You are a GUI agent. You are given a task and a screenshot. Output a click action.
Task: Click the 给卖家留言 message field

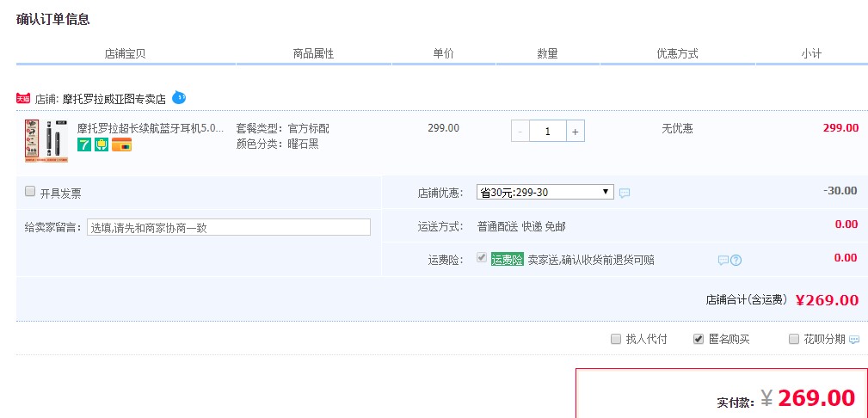(229, 227)
